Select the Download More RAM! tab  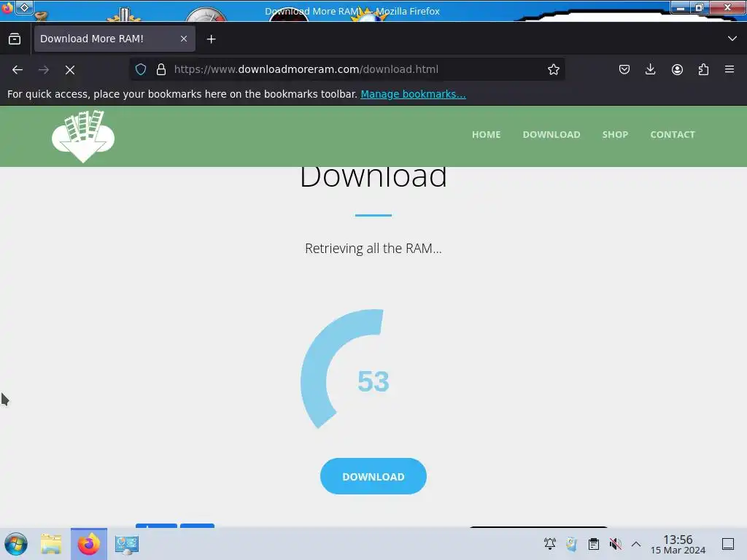point(115,39)
